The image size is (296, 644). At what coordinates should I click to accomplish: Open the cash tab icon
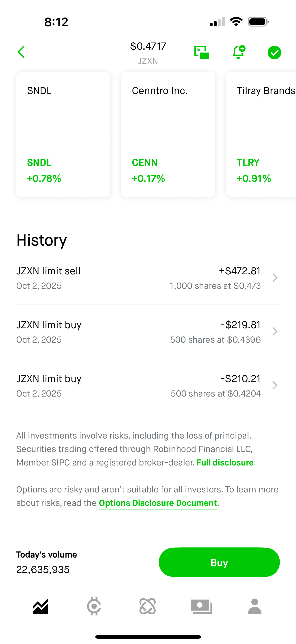coord(201,606)
